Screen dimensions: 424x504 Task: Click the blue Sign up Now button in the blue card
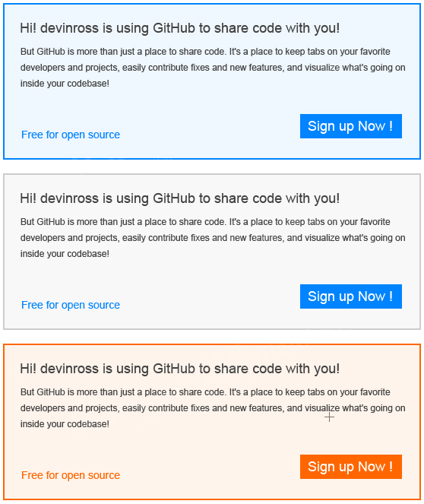351,126
